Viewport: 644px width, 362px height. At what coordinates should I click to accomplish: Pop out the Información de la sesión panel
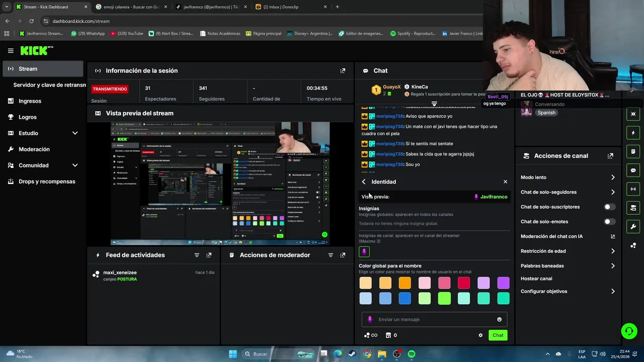click(343, 71)
